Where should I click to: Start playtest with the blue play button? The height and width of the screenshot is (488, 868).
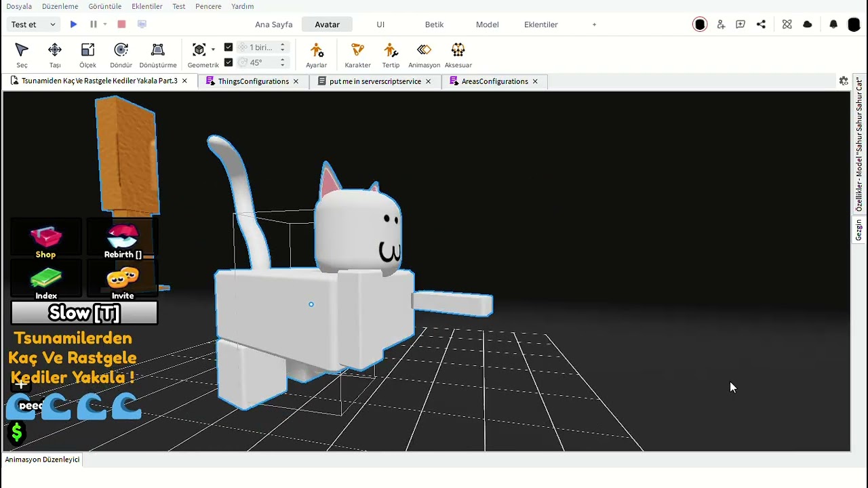pyautogui.click(x=73, y=24)
